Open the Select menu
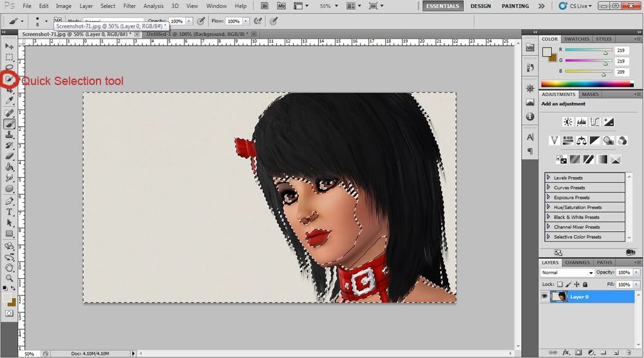644x358 pixels. [108, 6]
